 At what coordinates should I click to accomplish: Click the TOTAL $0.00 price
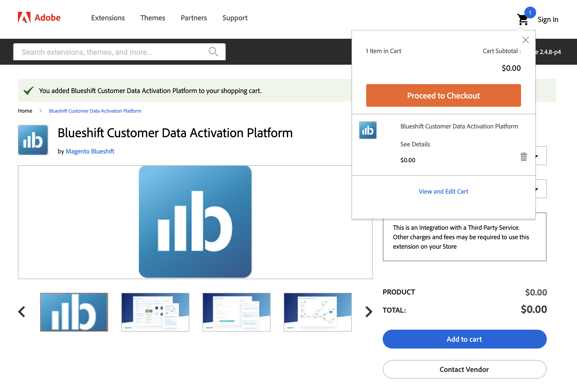click(534, 309)
